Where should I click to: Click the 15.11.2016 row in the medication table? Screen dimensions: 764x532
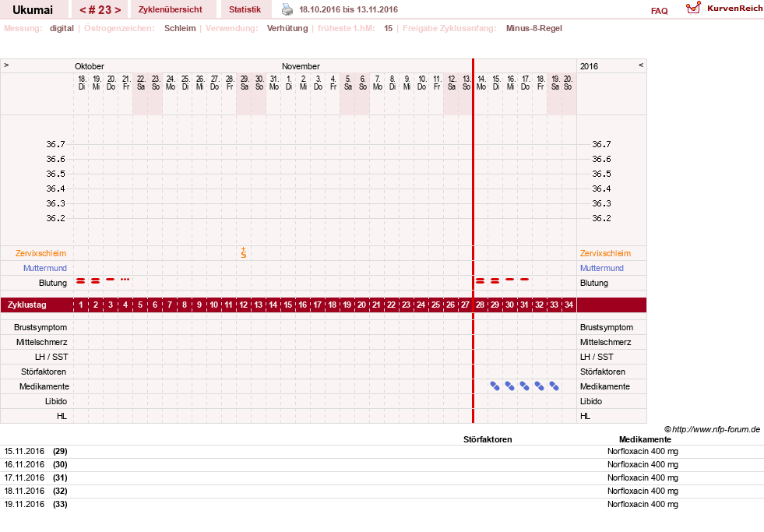382,452
